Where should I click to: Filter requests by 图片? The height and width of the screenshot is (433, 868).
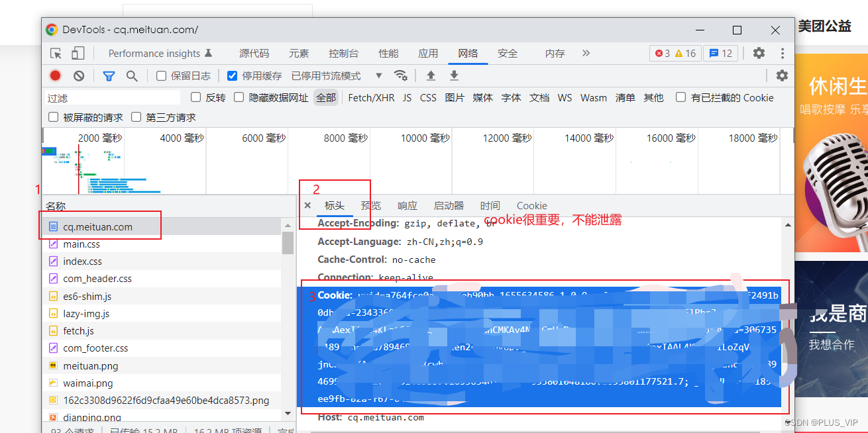tap(455, 97)
